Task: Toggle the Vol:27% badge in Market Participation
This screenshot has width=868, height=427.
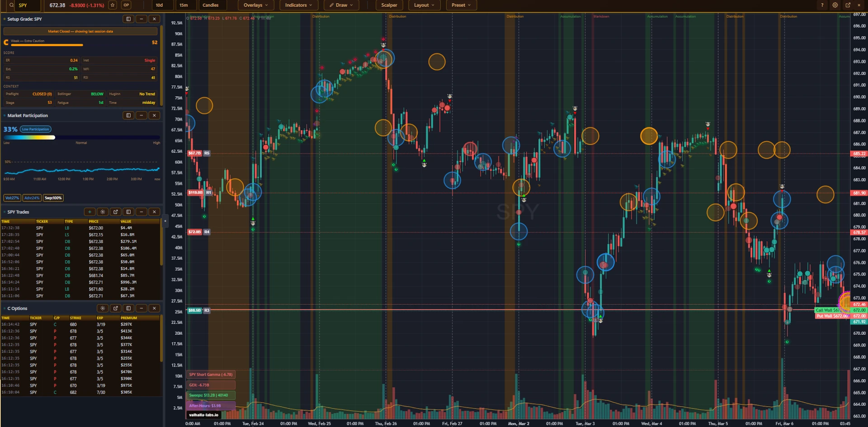Action: tap(12, 198)
